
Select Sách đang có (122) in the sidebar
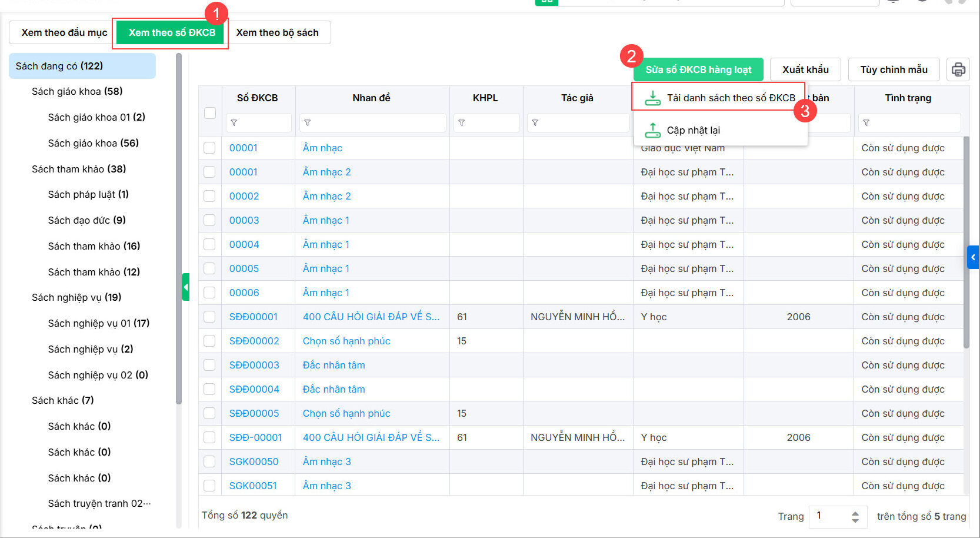[82, 66]
